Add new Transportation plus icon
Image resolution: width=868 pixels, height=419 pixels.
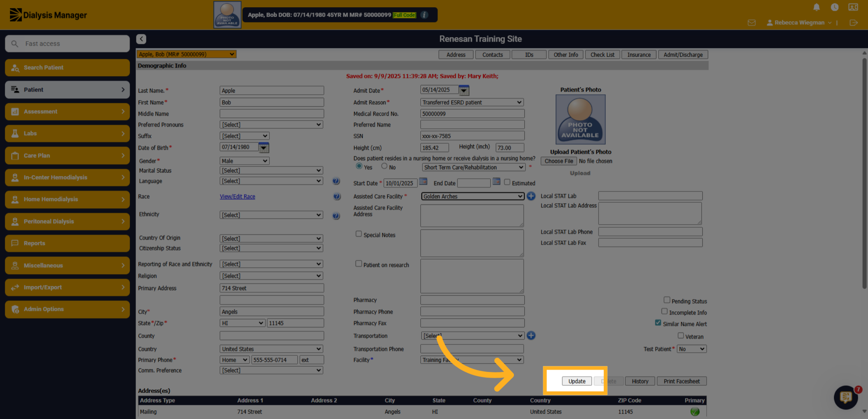(531, 335)
